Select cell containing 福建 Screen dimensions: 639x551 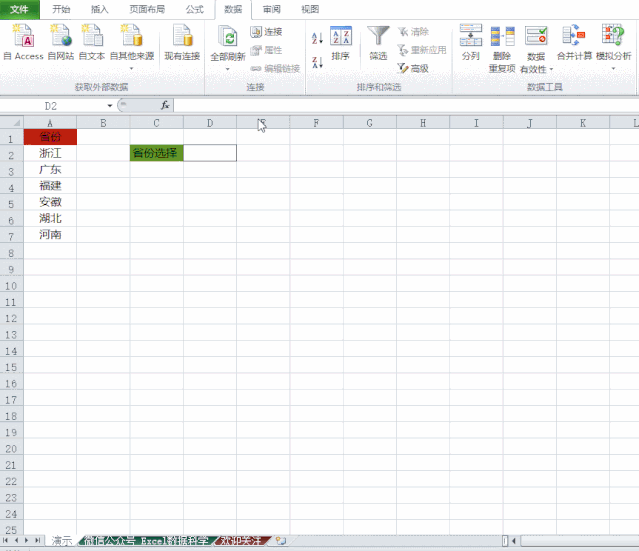pyautogui.click(x=50, y=186)
